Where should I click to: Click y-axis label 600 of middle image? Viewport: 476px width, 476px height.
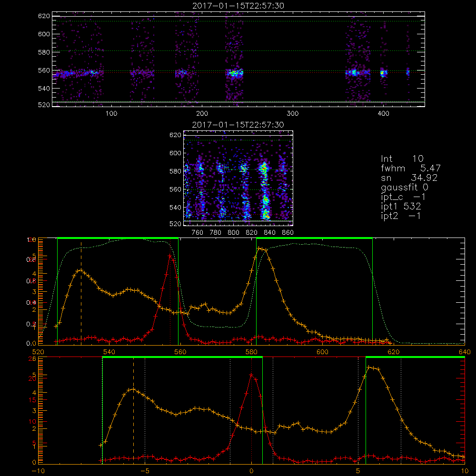pyautogui.click(x=175, y=153)
